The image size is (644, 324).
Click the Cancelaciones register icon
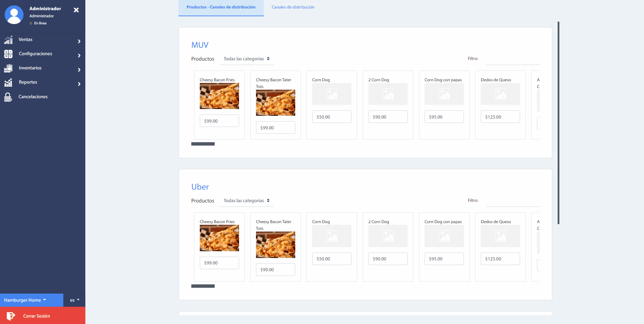[x=8, y=97]
